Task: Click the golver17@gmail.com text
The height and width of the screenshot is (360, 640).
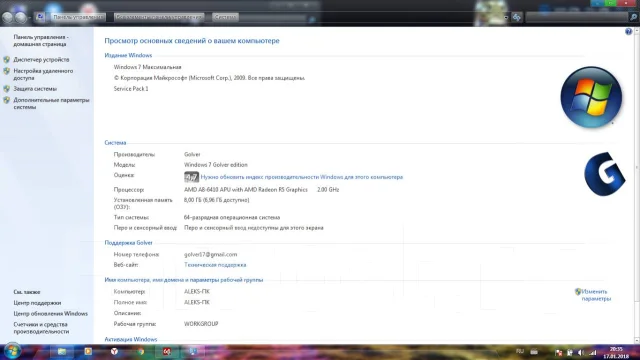Action: tap(210, 254)
